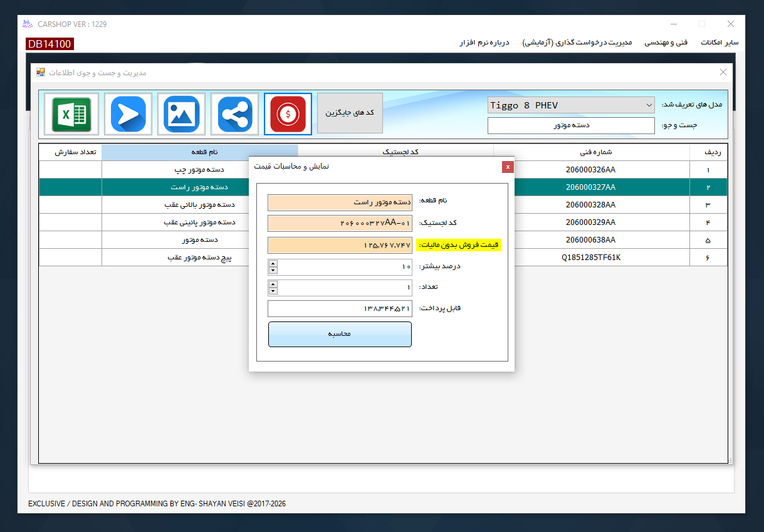Open the درباره نرم افزار menu
The height and width of the screenshot is (532, 764).
[x=484, y=43]
